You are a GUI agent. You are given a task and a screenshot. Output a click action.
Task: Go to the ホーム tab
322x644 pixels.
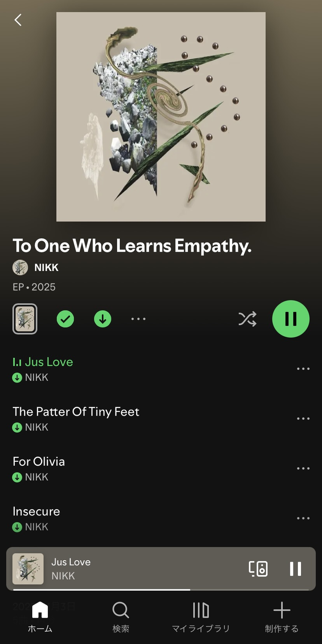click(x=40, y=617)
